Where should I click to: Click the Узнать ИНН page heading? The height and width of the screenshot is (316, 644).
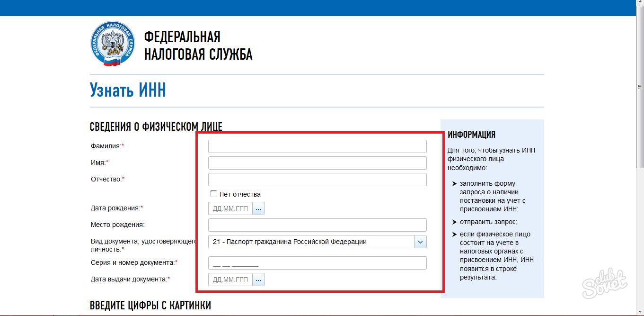click(128, 90)
